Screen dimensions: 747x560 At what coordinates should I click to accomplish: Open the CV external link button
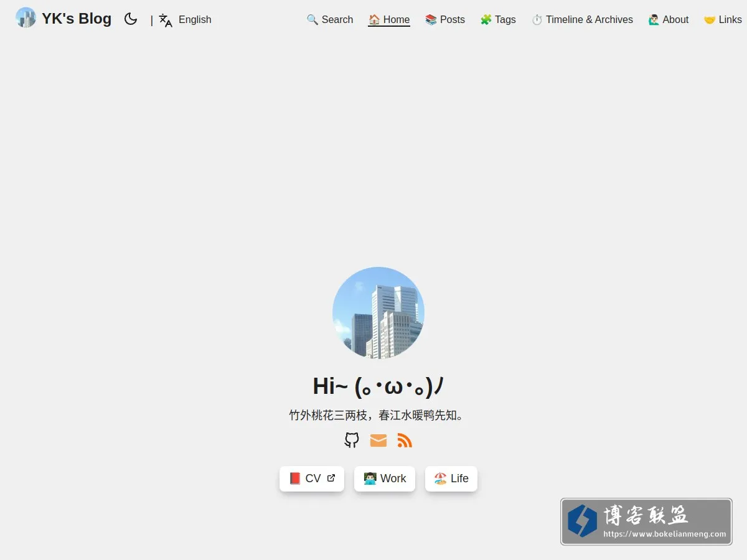[x=312, y=478]
